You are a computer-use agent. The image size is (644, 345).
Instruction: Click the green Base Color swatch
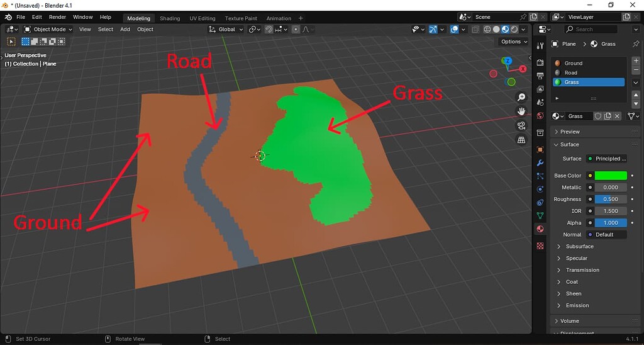tap(611, 176)
